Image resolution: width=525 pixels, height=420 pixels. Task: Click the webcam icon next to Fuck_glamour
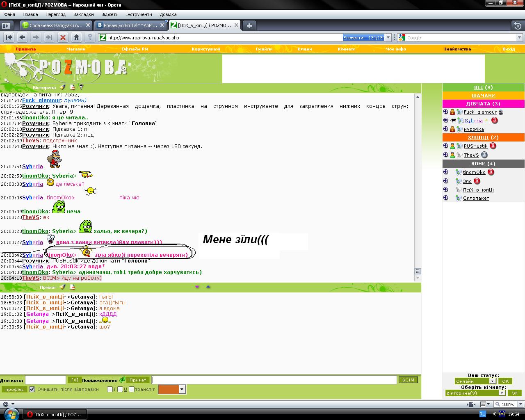[x=501, y=112]
